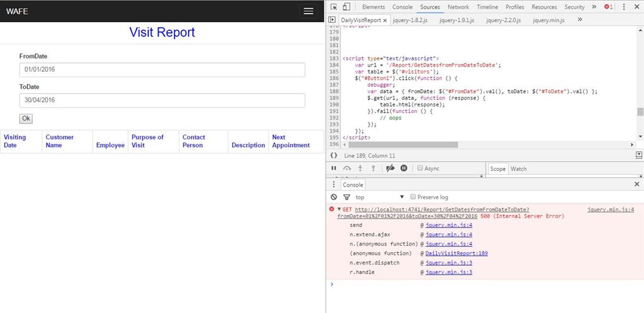Select the jquery.min.js file tab

pyautogui.click(x=548, y=20)
